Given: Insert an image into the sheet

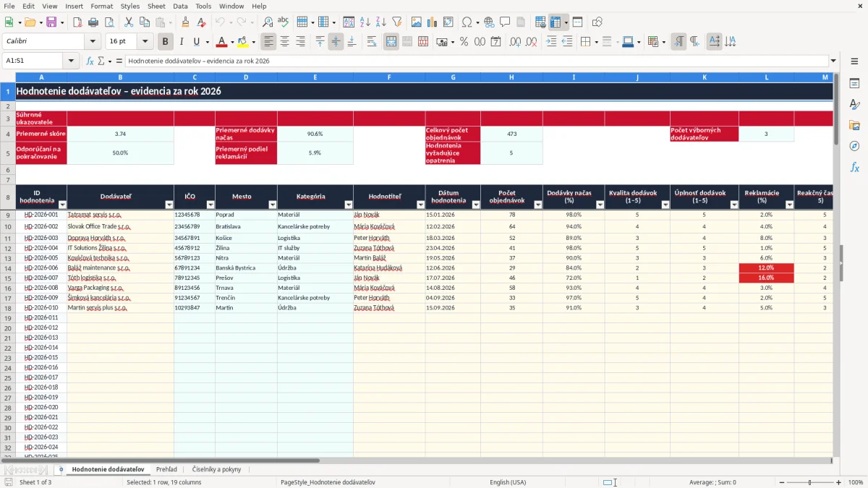Looking at the screenshot, I should pyautogui.click(x=416, y=22).
